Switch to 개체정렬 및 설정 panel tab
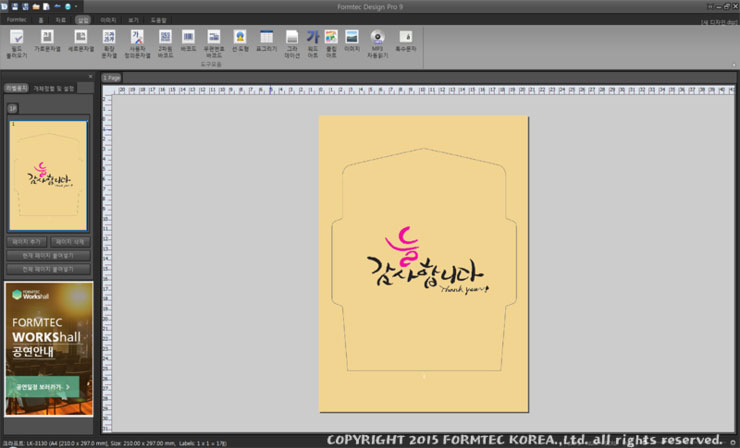740x448 pixels. (53, 88)
